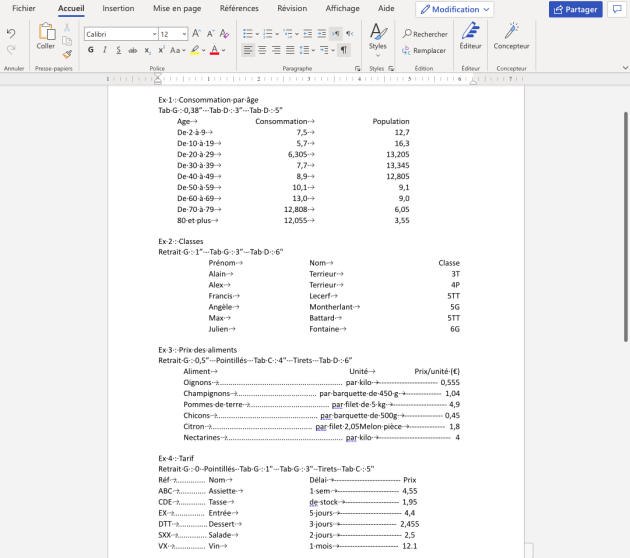Click the comments speech bubble icon

coord(617,9)
